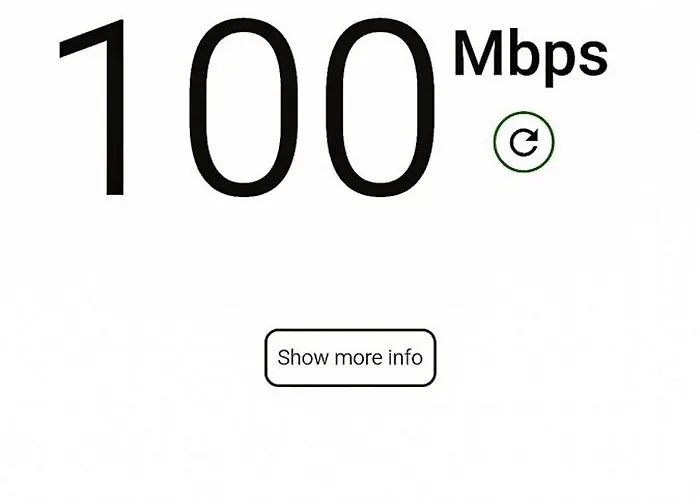The height and width of the screenshot is (500, 700).
Task: Click the circular refresh icon
Action: (524, 142)
